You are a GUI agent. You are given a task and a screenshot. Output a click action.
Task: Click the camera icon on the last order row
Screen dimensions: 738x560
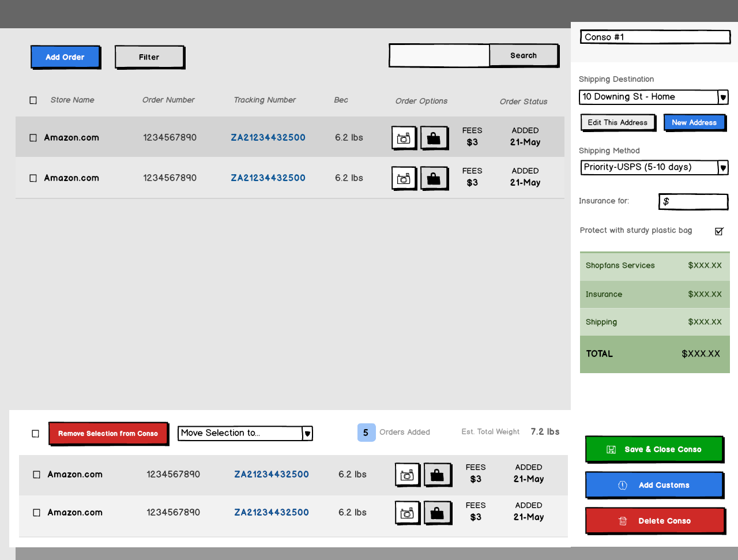click(408, 512)
